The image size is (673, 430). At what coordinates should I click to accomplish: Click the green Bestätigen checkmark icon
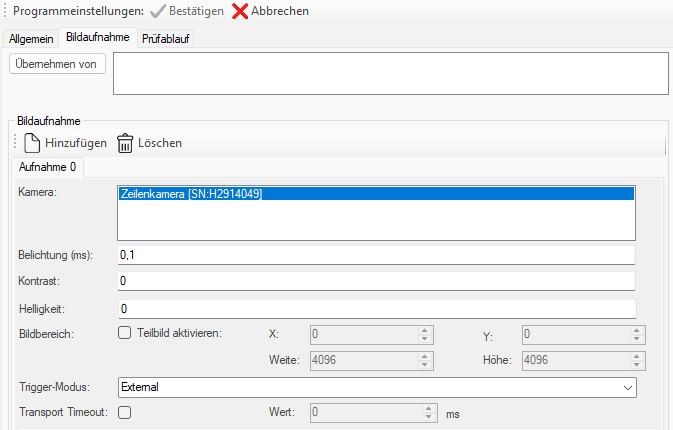pyautogui.click(x=158, y=11)
